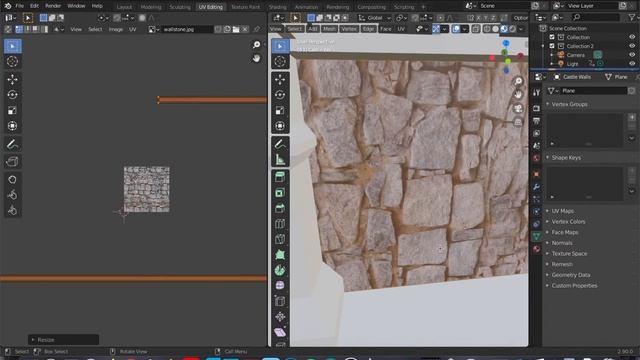Activate the Transform tool in UV editor
640x360 pixels.
pyautogui.click(x=12, y=126)
